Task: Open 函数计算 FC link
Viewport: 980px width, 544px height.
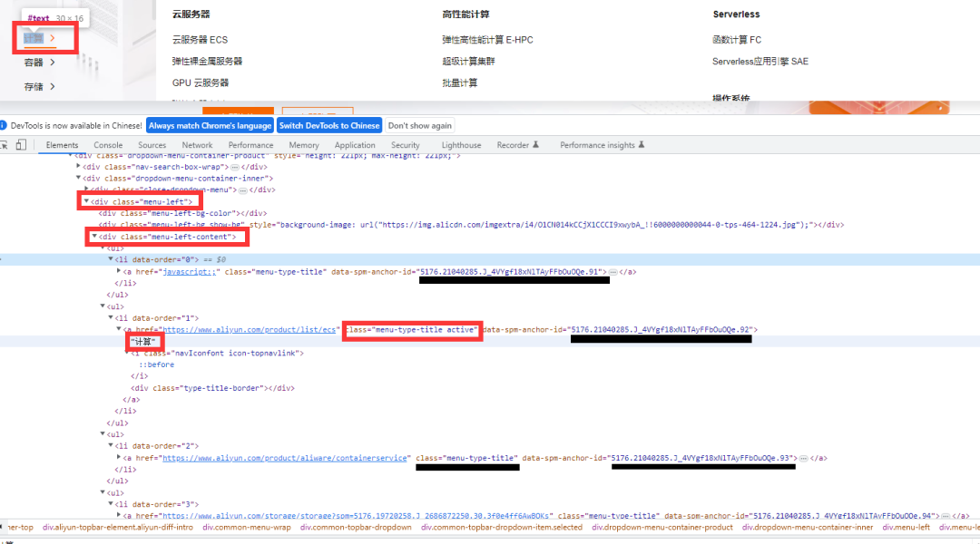Action: click(737, 39)
